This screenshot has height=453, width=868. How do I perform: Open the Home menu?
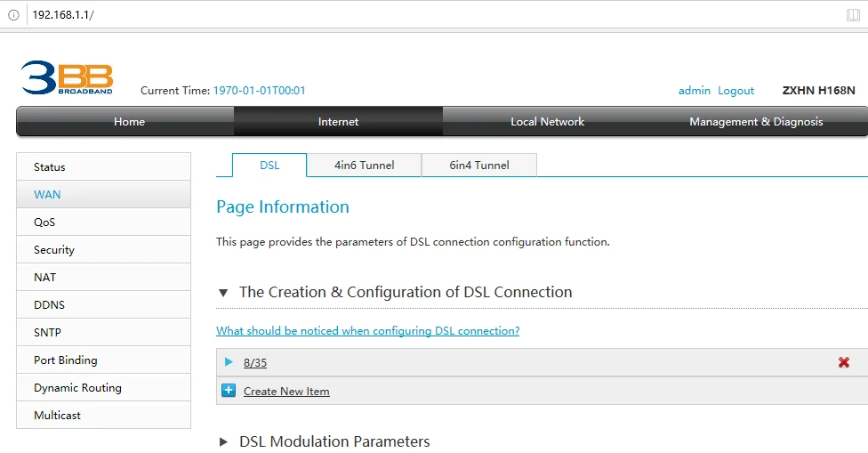tap(129, 122)
